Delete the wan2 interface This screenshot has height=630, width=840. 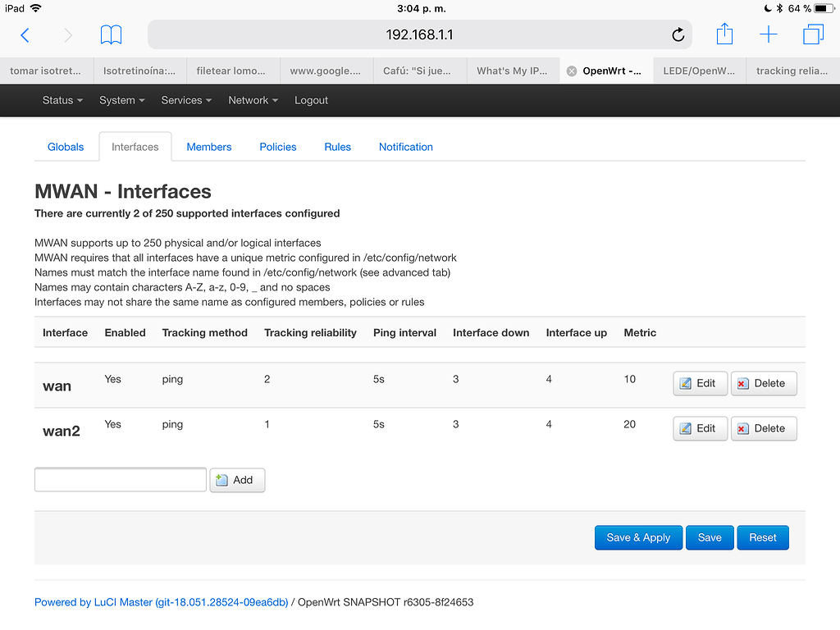tap(763, 428)
